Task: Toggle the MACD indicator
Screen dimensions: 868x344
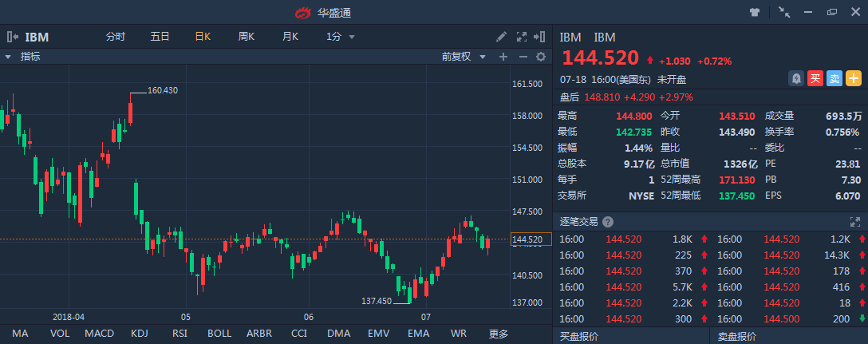Action: (100, 333)
